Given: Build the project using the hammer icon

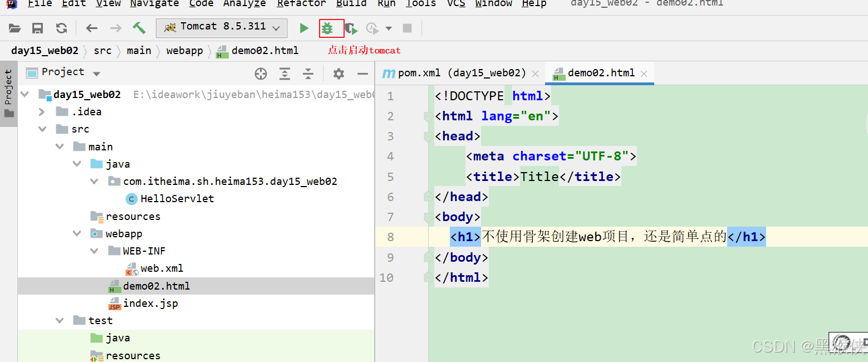Looking at the screenshot, I should [139, 27].
